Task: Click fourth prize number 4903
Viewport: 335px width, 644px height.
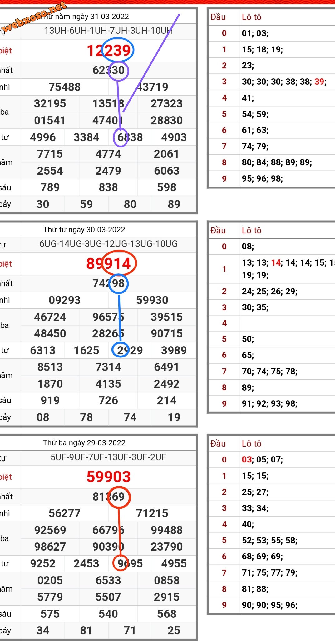Action: click(174, 137)
